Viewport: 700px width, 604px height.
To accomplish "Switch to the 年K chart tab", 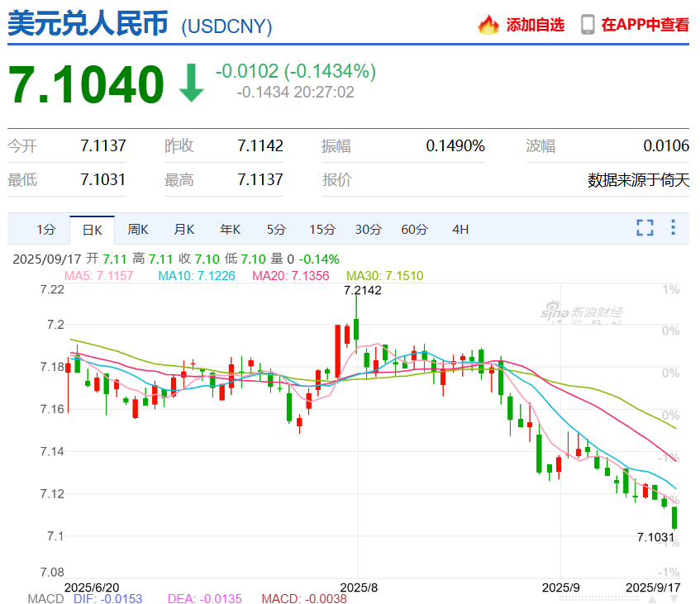I will (230, 230).
